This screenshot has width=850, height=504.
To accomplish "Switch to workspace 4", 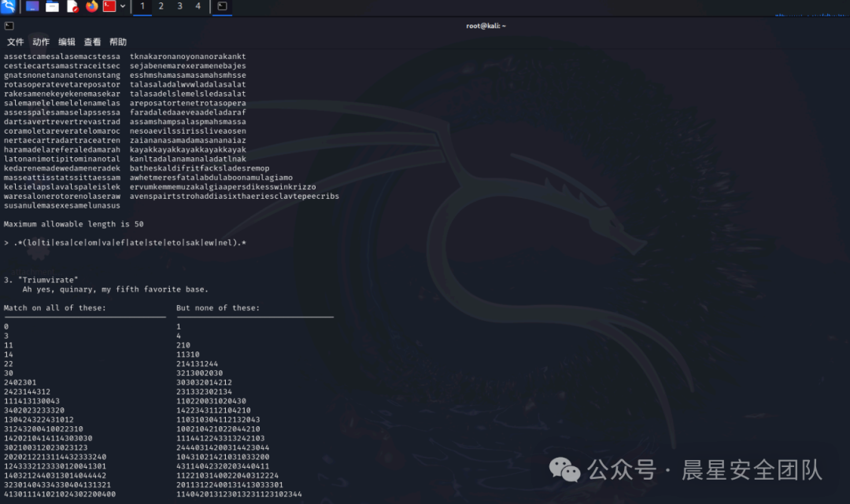I will coord(198,6).
